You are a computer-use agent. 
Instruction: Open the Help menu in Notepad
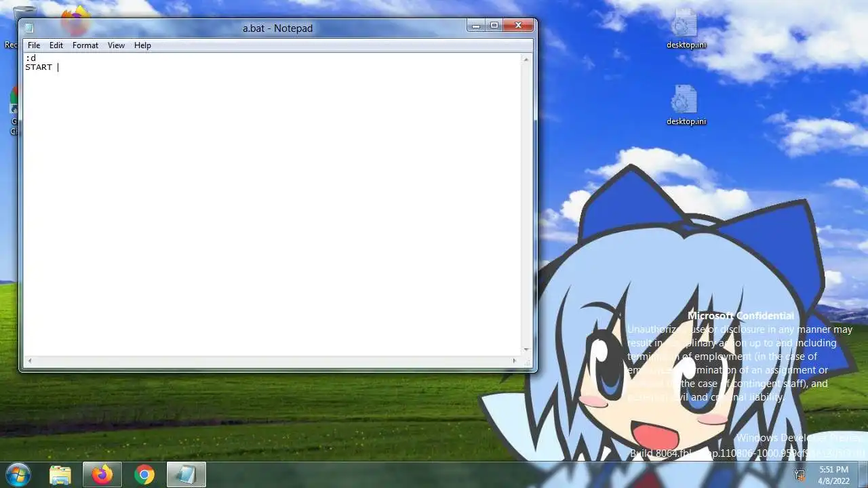click(x=142, y=45)
